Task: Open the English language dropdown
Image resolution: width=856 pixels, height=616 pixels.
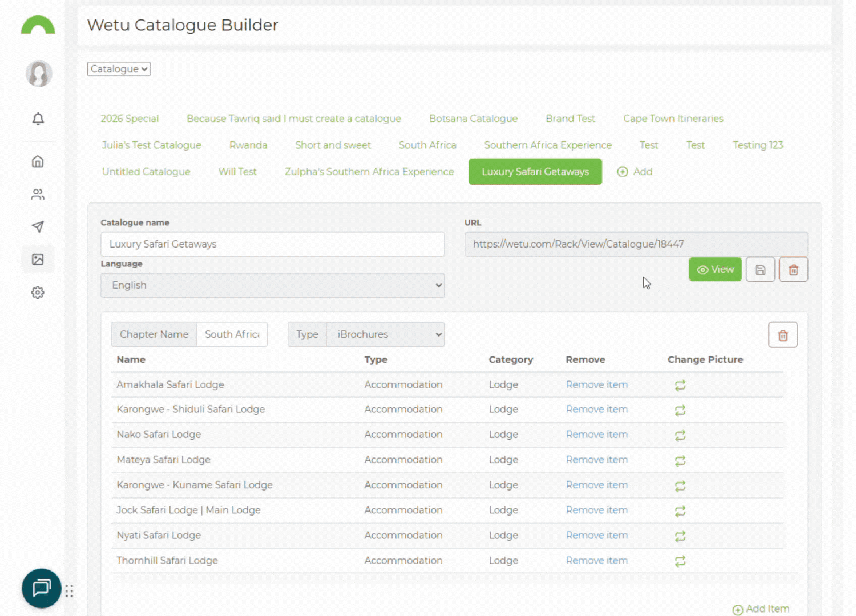Action: pos(272,285)
